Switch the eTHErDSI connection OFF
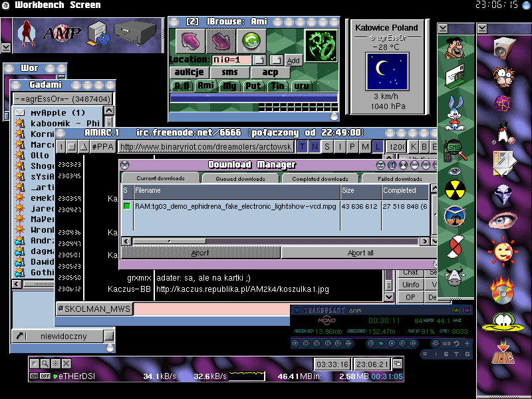532x399 pixels. coord(45,376)
